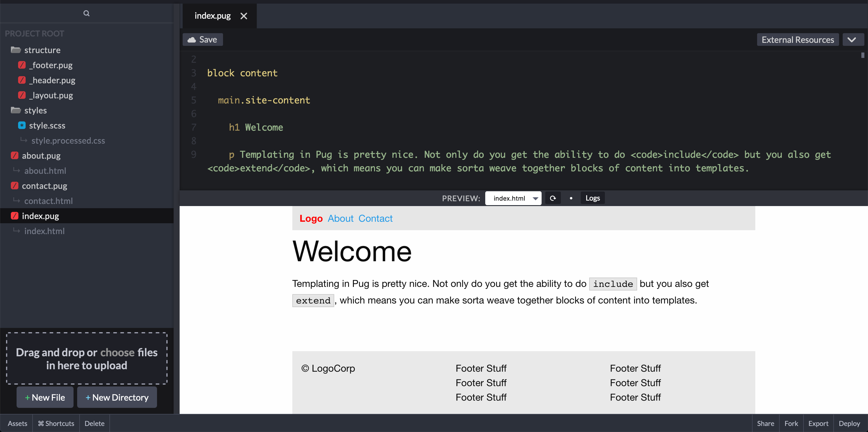Select the index.pug editor tab
Screen dimensions: 868x432
212,16
